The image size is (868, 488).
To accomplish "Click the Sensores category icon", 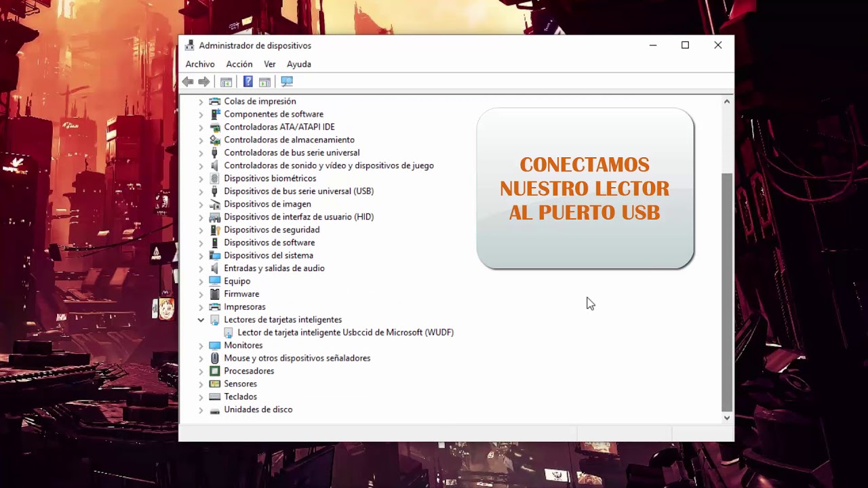I will (x=215, y=384).
